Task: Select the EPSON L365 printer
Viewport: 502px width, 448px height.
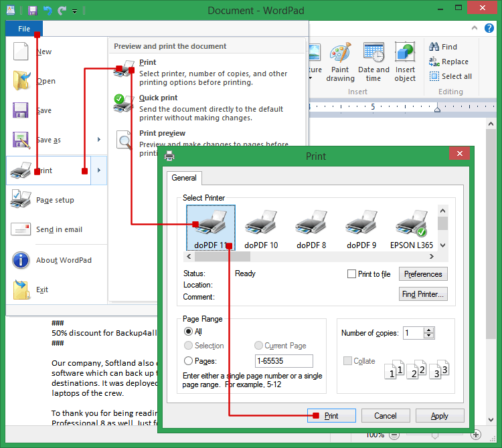Action: point(412,229)
